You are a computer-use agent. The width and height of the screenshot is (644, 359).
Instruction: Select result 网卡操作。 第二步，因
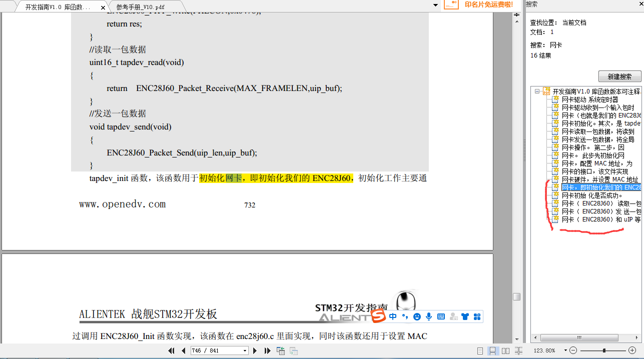pos(593,147)
